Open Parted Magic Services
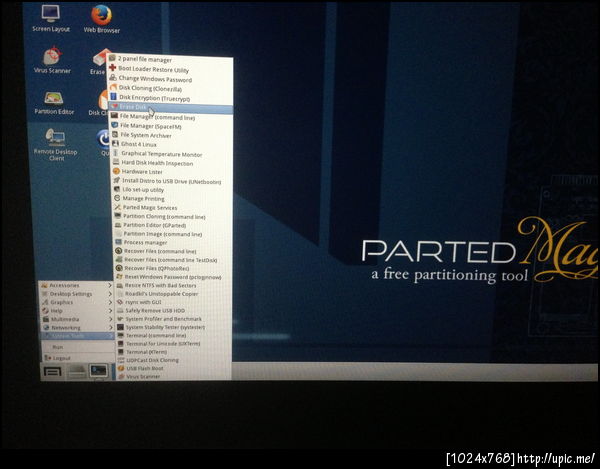Image resolution: width=600 pixels, height=469 pixels. pos(172,207)
